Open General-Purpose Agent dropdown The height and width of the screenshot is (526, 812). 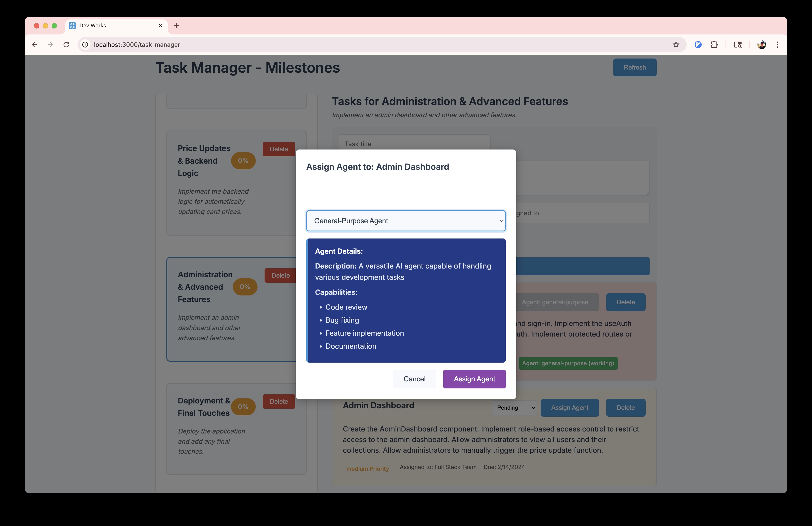pos(406,221)
